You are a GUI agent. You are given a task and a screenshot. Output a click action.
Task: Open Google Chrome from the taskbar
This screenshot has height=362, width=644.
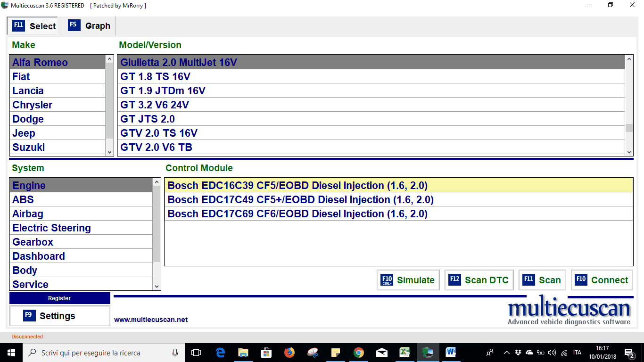point(359,353)
